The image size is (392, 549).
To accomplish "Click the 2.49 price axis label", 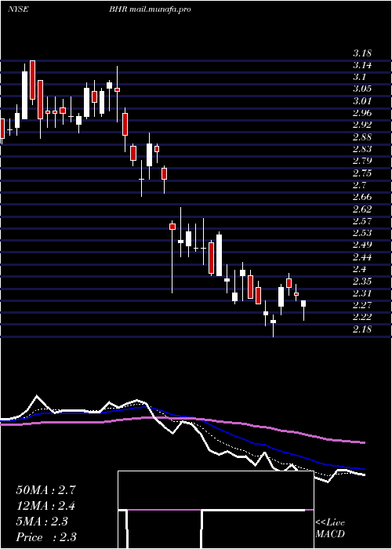I will pyautogui.click(x=362, y=245).
